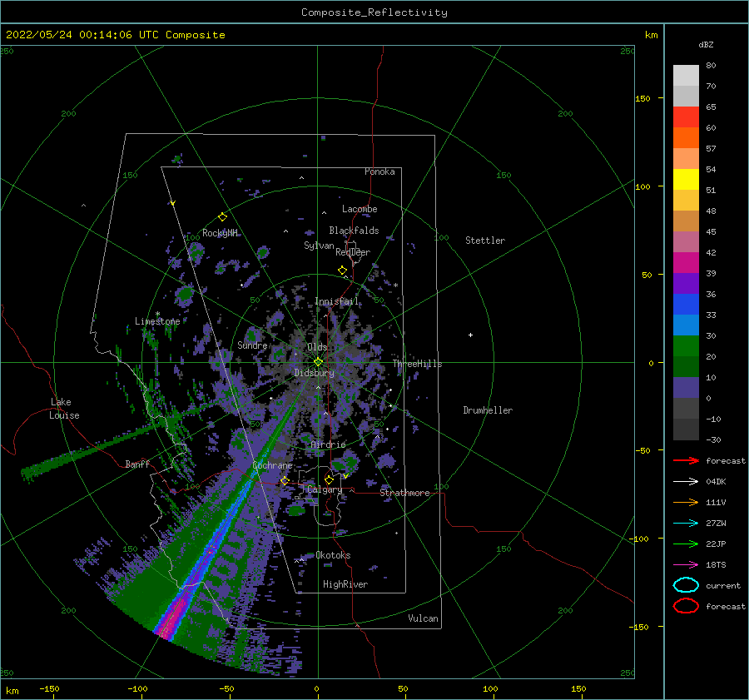Image resolution: width=749 pixels, height=700 pixels.
Task: Click the Sundre label
Action: point(252,345)
